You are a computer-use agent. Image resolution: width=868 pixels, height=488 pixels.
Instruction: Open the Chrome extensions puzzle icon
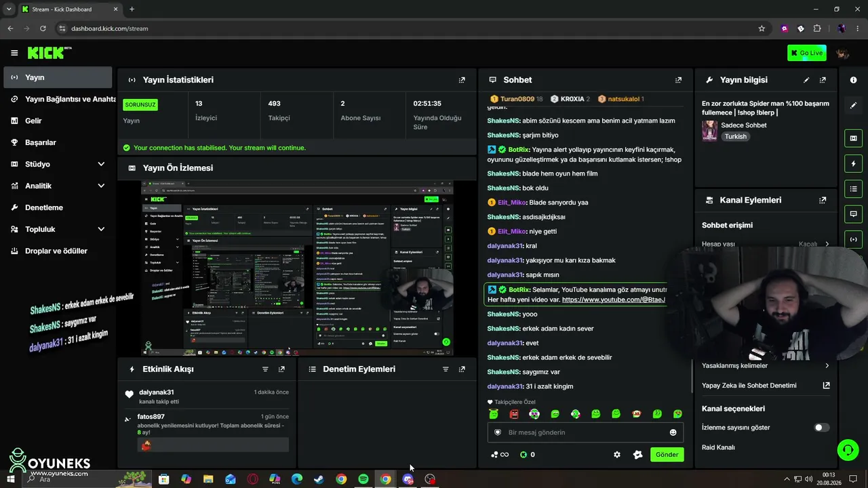pyautogui.click(x=817, y=28)
